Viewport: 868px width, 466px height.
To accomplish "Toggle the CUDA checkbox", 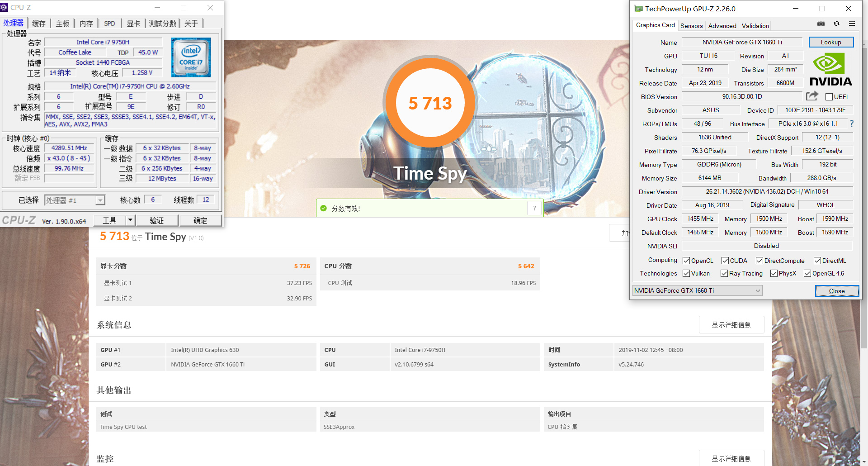I will (x=725, y=261).
